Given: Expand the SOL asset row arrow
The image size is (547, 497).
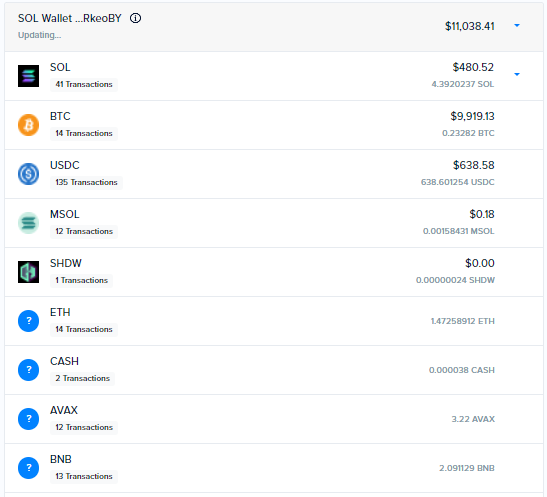Looking at the screenshot, I should click(x=517, y=74).
